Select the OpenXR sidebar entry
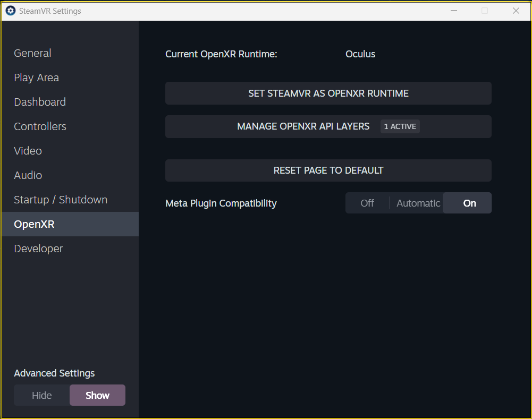532x419 pixels. 70,224
